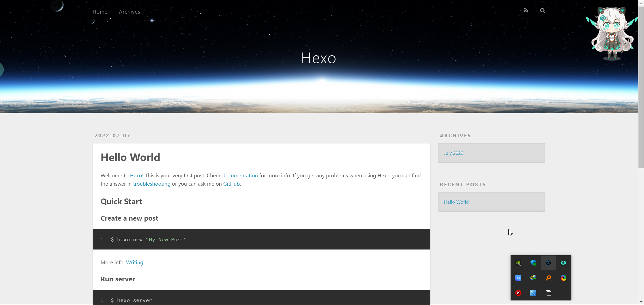The height and width of the screenshot is (305, 644).
Task: Click the overlapping squares tray icon
Action: (548, 293)
